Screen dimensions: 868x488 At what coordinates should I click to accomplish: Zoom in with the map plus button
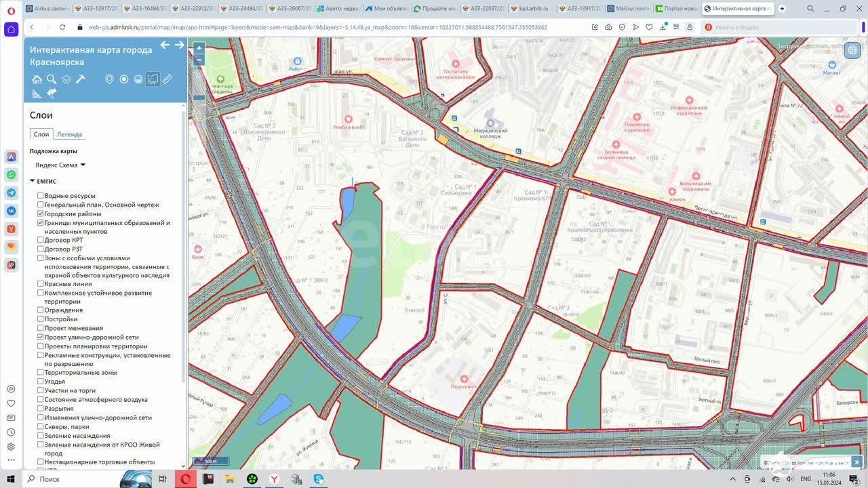199,48
